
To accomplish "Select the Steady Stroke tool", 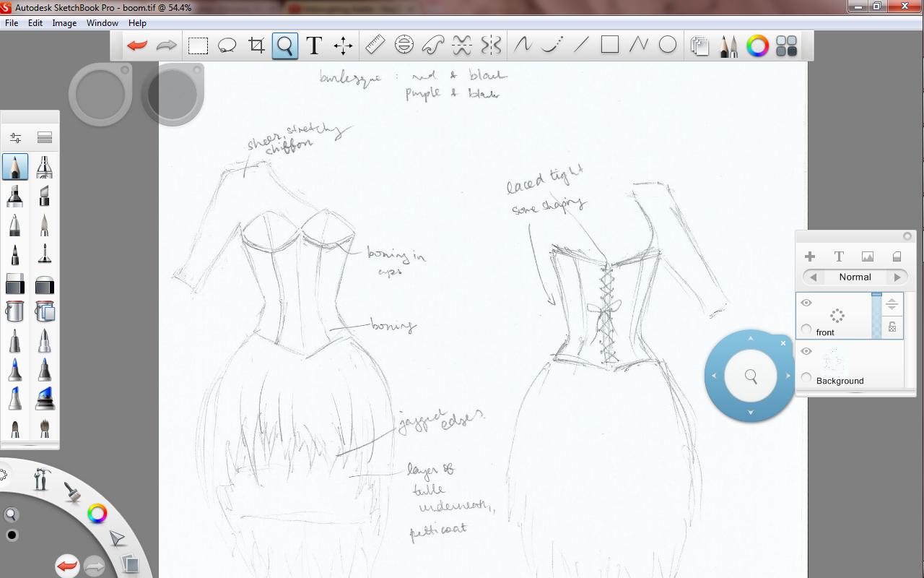I will pos(523,46).
